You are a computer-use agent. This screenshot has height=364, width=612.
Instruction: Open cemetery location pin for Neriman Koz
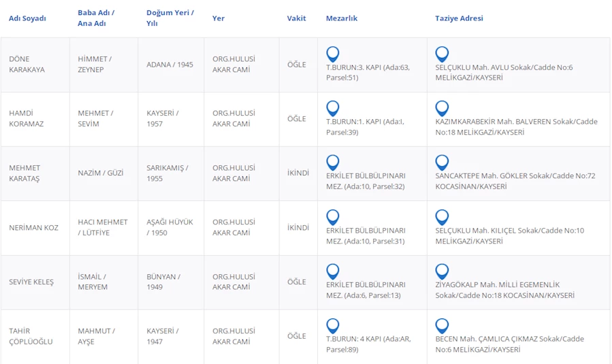click(x=333, y=217)
